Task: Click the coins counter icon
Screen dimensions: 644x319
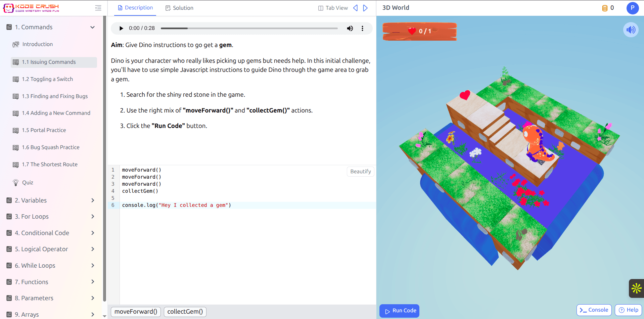Action: pos(604,8)
